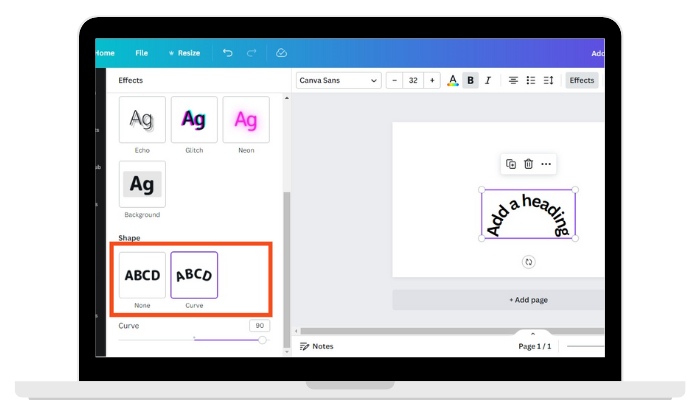Open the Canva Sans font dropdown
This screenshot has height=400, width=700.
click(338, 80)
